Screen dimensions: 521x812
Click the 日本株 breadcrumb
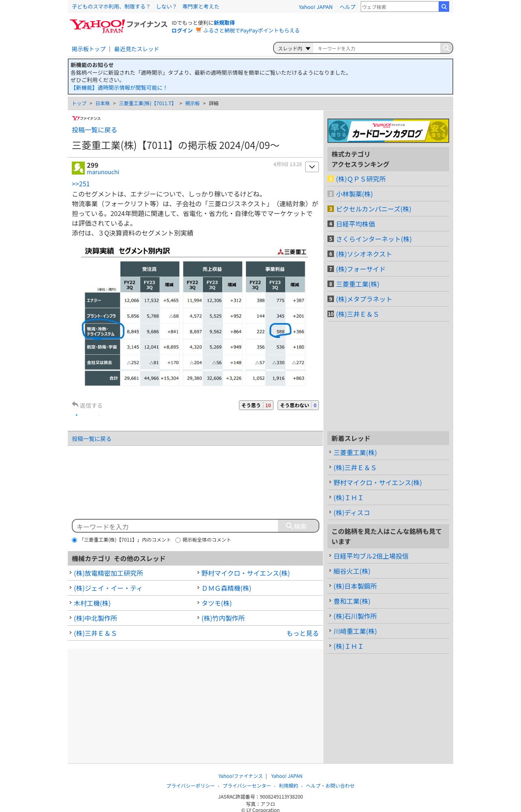(103, 104)
